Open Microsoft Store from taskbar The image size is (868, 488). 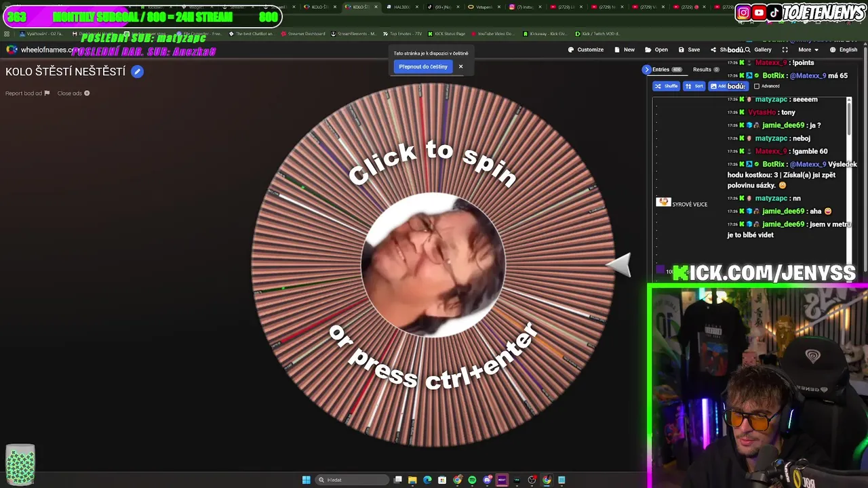click(x=442, y=480)
